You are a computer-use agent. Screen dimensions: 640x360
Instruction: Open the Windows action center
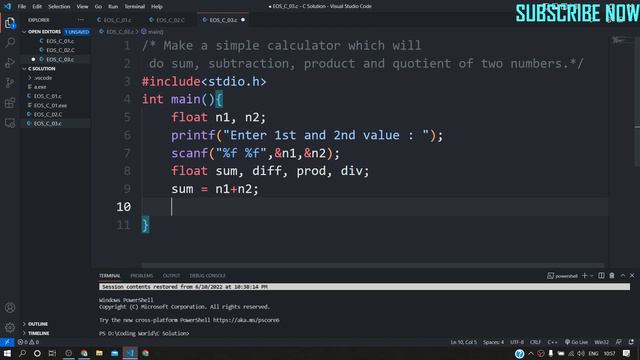627,353
